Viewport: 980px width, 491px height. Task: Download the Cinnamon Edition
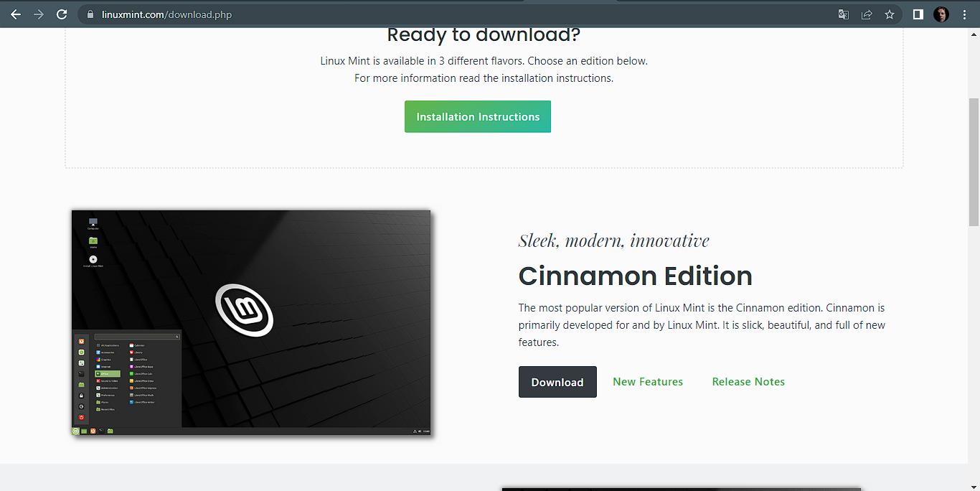[557, 382]
